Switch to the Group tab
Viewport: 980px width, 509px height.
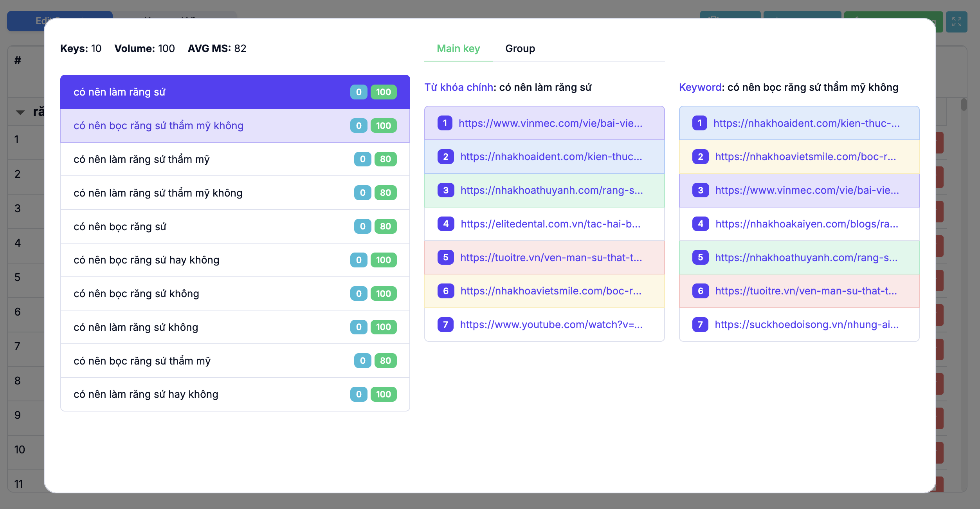click(x=520, y=49)
